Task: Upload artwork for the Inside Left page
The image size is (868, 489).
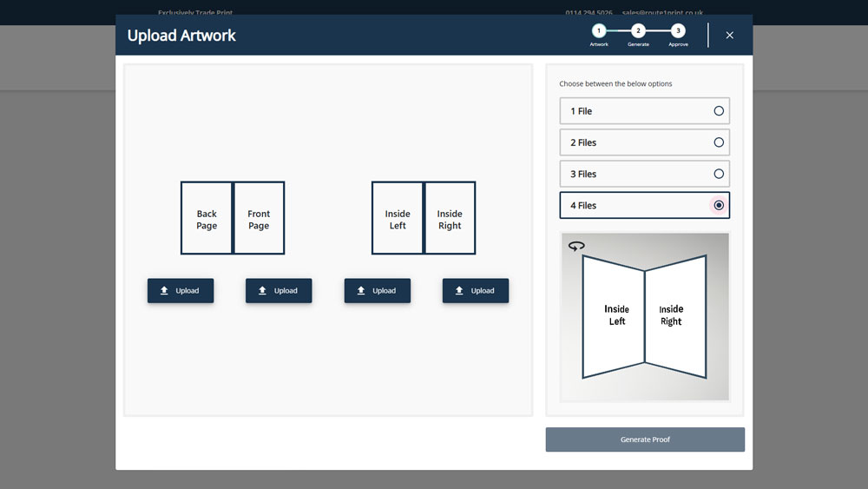Action: point(378,291)
